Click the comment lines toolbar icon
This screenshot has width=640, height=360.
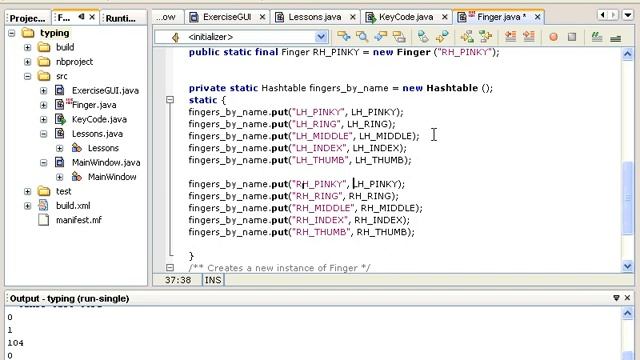click(x=597, y=37)
